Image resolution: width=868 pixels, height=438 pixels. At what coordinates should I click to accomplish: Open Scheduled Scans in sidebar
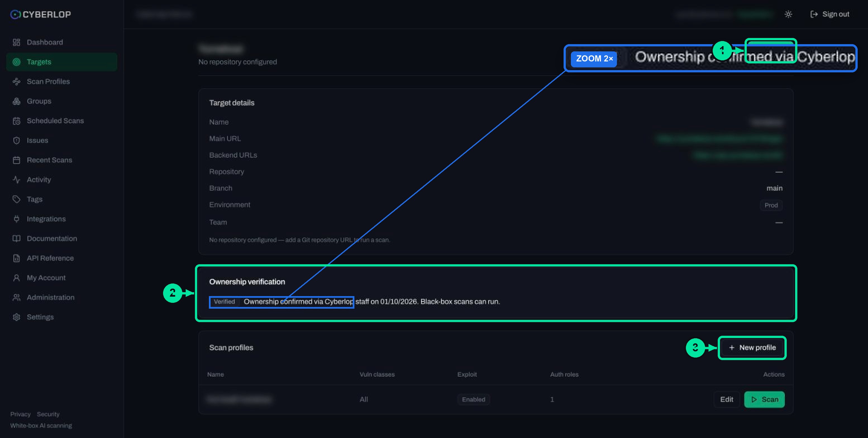click(62, 121)
